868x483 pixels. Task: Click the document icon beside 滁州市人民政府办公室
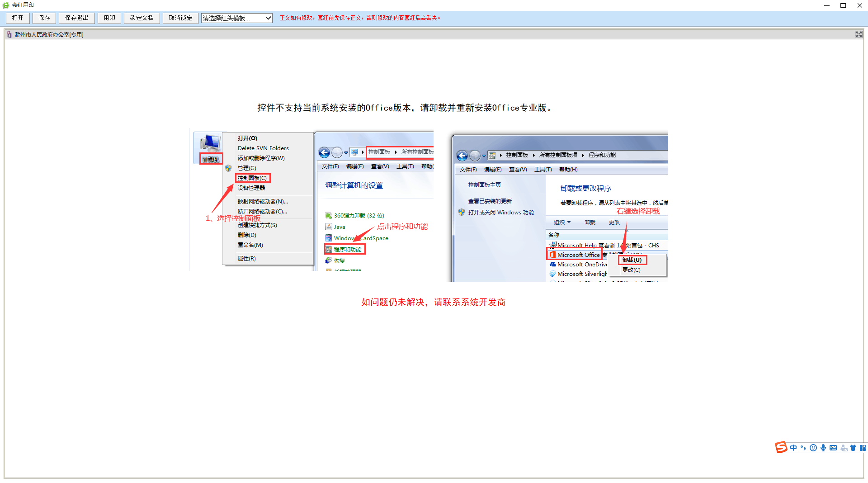[x=9, y=34]
